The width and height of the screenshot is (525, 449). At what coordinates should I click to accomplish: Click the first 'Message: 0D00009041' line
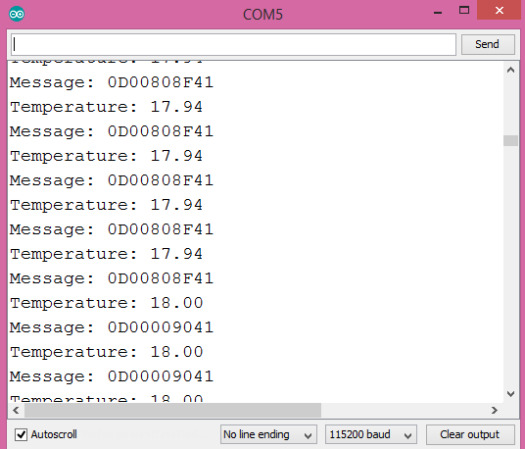click(x=111, y=327)
